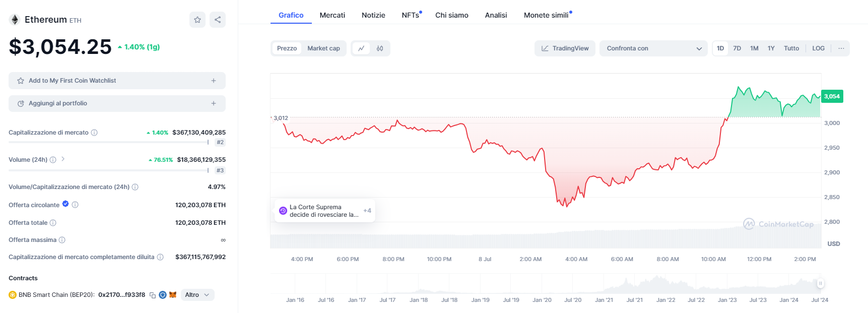
Task: Expand the Altro contracts dropdown
Action: click(197, 295)
